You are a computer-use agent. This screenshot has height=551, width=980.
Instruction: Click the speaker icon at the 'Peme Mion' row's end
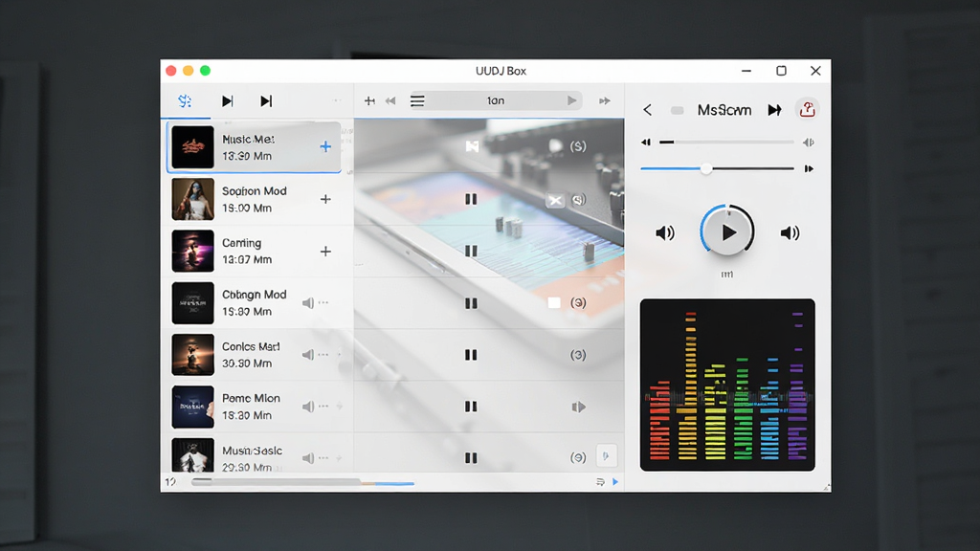click(x=579, y=407)
